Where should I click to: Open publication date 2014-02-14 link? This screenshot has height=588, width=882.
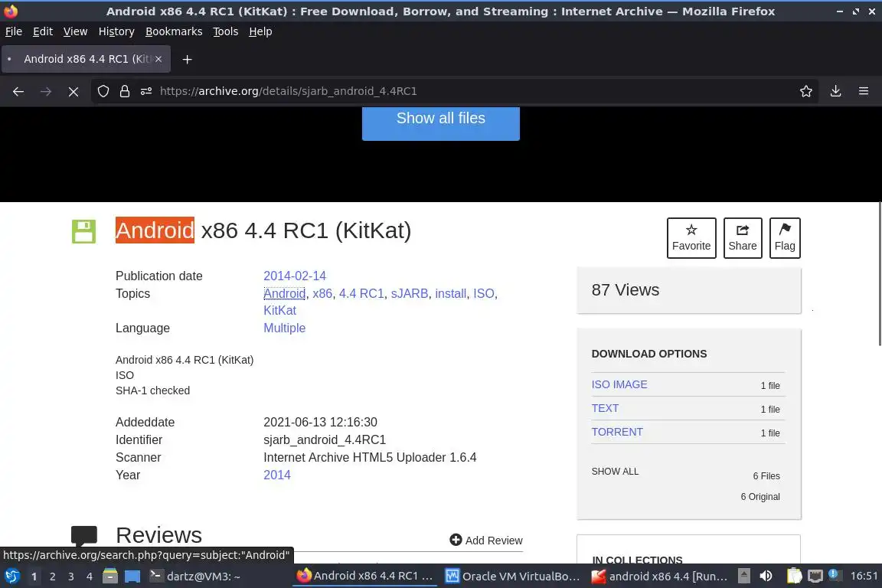point(295,276)
